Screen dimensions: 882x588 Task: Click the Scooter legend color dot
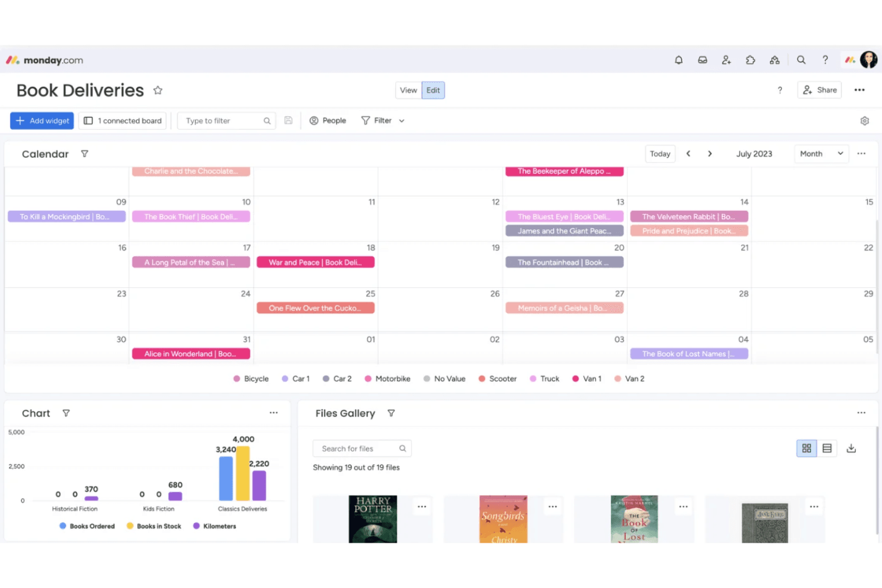click(482, 378)
